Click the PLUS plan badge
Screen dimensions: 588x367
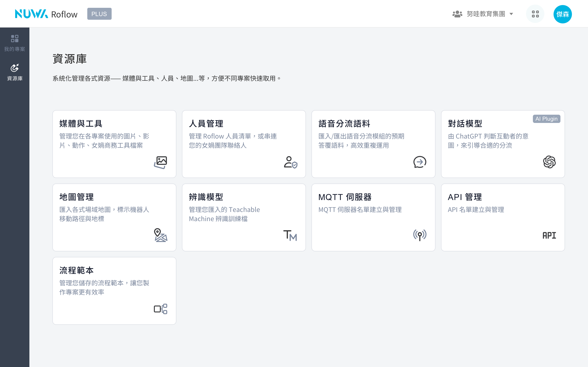(x=99, y=14)
